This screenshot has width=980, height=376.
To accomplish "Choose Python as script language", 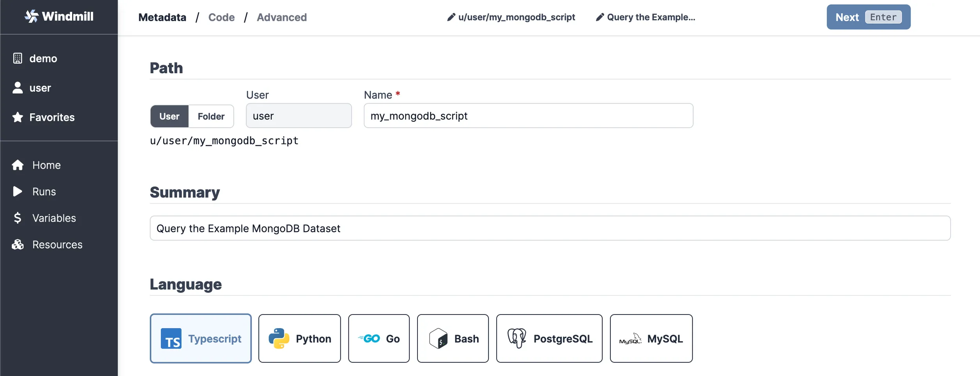I will coord(299,338).
